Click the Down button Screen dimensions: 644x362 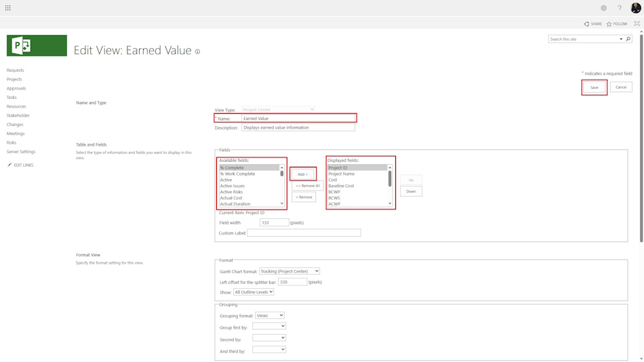(411, 191)
